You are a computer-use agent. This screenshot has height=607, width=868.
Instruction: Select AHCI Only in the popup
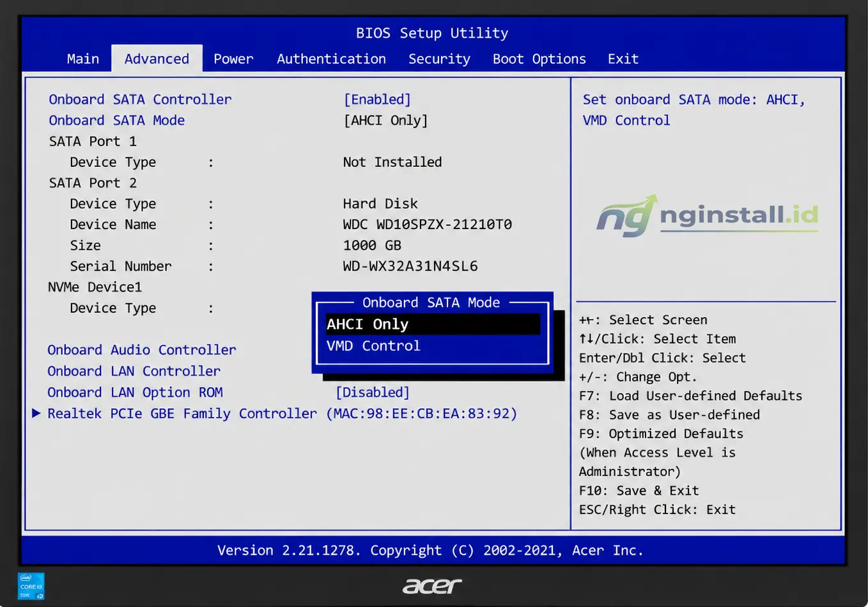click(433, 324)
